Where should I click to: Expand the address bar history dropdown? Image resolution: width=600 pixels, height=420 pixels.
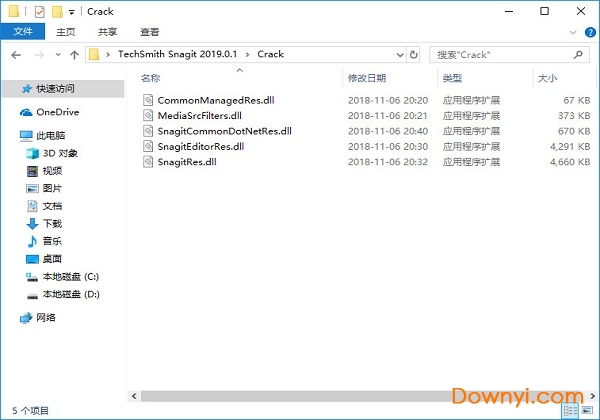click(x=400, y=55)
